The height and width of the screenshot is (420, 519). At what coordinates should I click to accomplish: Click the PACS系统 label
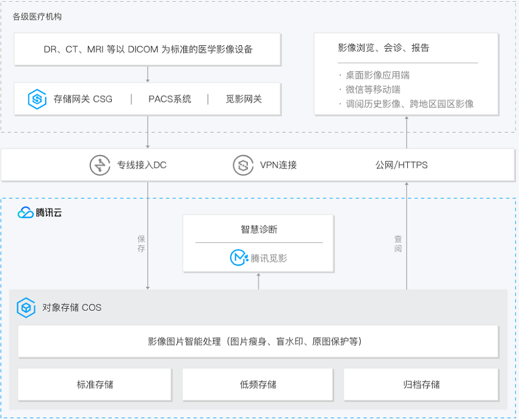click(170, 99)
